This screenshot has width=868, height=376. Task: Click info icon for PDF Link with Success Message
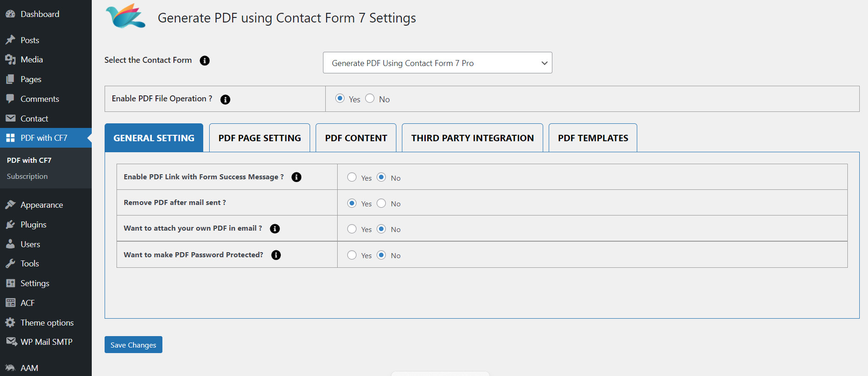click(296, 177)
